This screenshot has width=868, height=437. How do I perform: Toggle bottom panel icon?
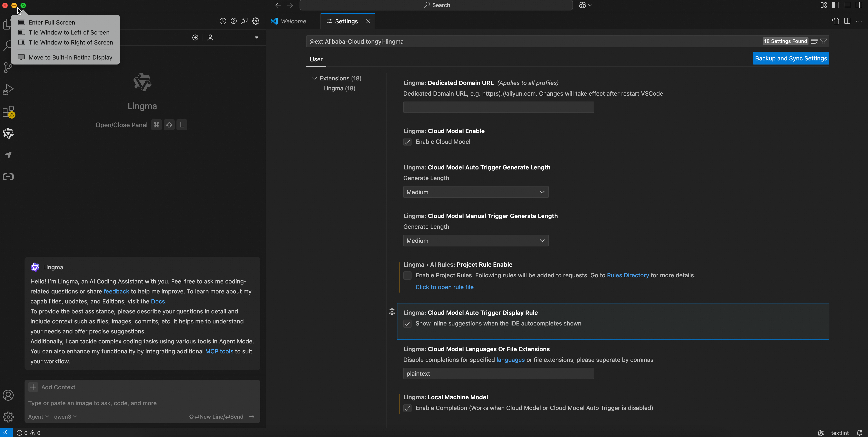(847, 5)
